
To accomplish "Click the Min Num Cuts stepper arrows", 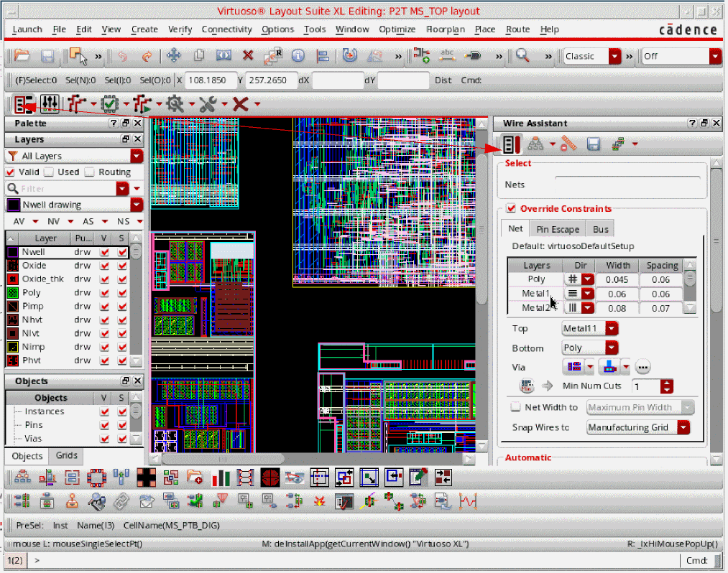I will (x=667, y=386).
